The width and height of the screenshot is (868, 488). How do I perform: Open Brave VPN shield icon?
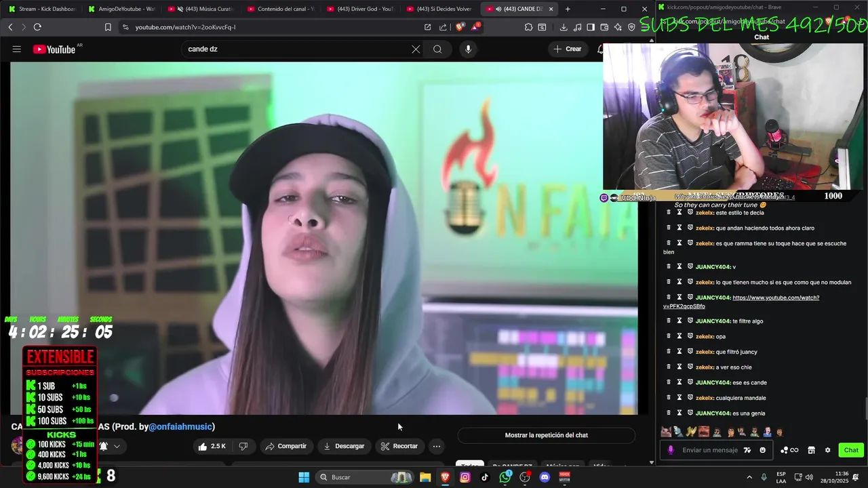pyautogui.click(x=631, y=27)
